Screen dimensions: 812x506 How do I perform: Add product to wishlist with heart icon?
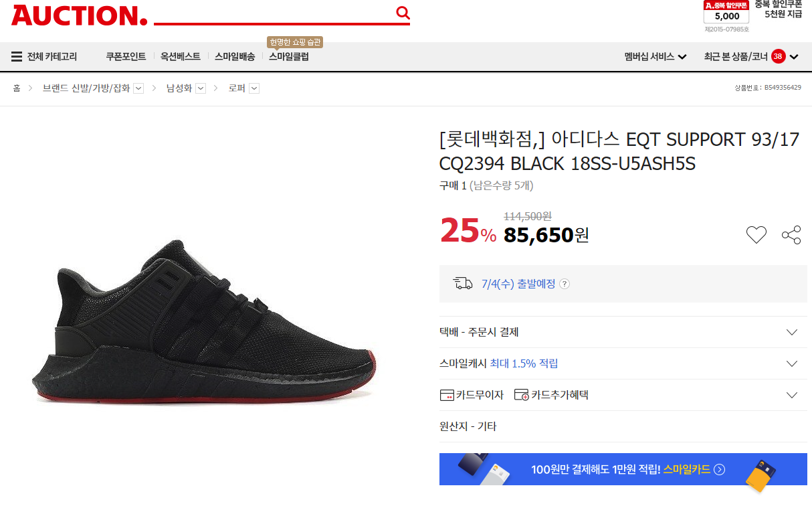[x=756, y=235]
